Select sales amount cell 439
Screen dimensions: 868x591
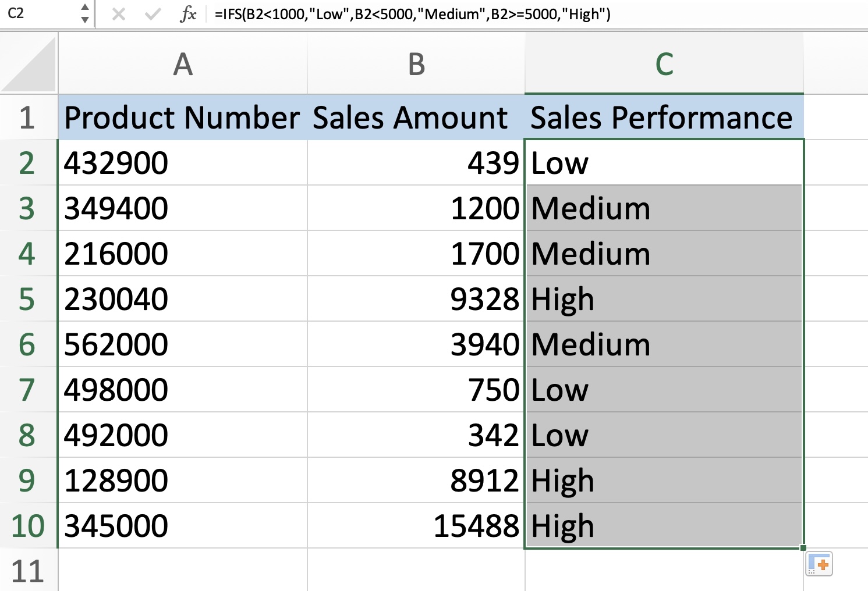point(416,163)
